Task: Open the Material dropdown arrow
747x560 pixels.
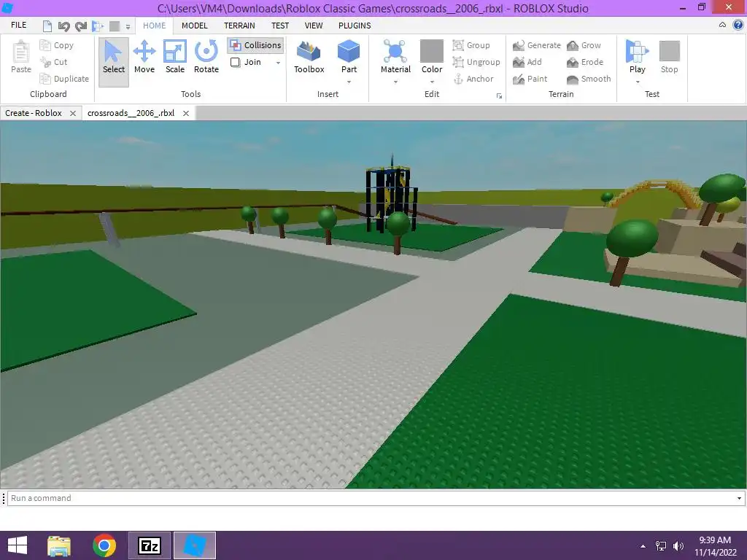Action: coord(395,82)
